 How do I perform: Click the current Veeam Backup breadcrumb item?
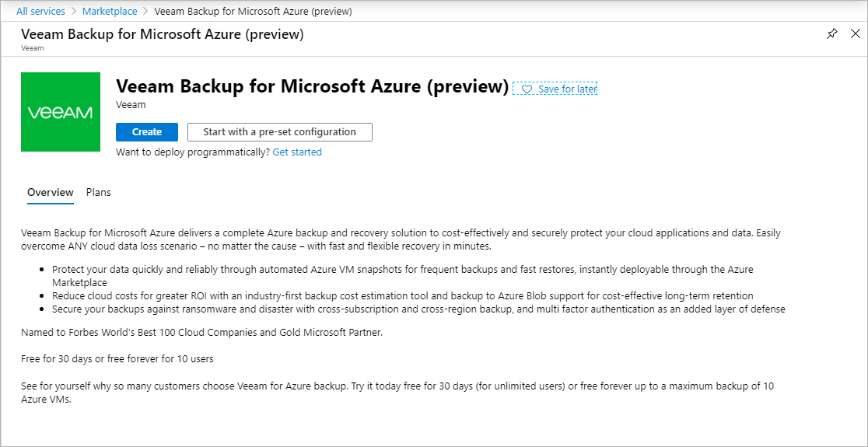coord(254,11)
